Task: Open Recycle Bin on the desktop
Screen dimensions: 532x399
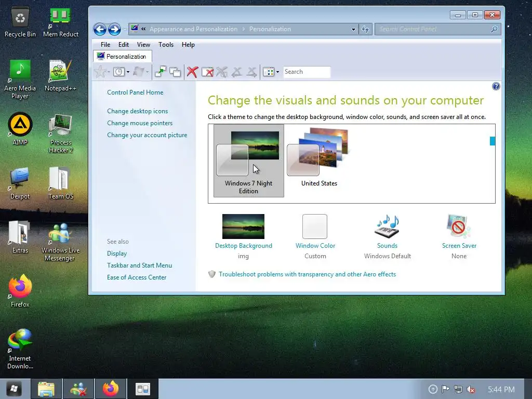Action: pos(20,22)
